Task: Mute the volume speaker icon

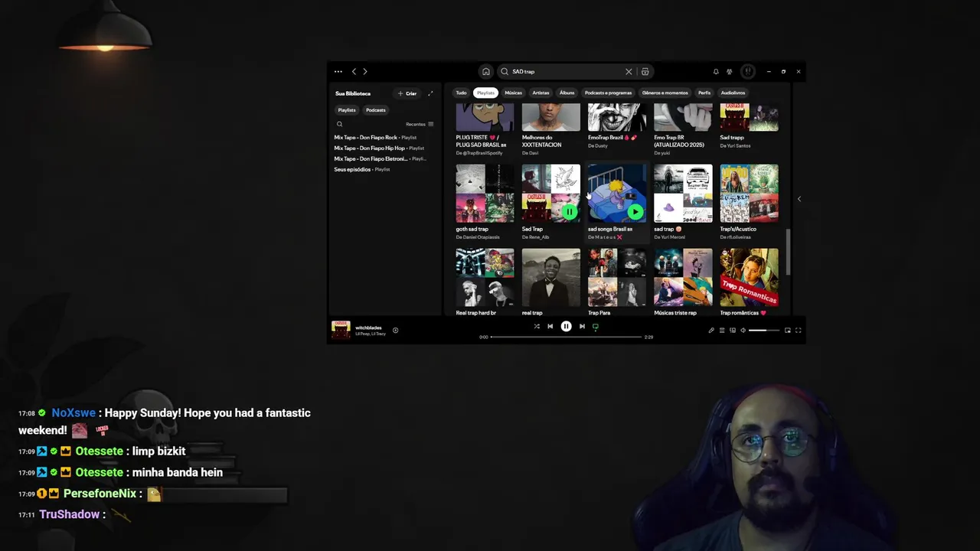Action: (x=743, y=330)
